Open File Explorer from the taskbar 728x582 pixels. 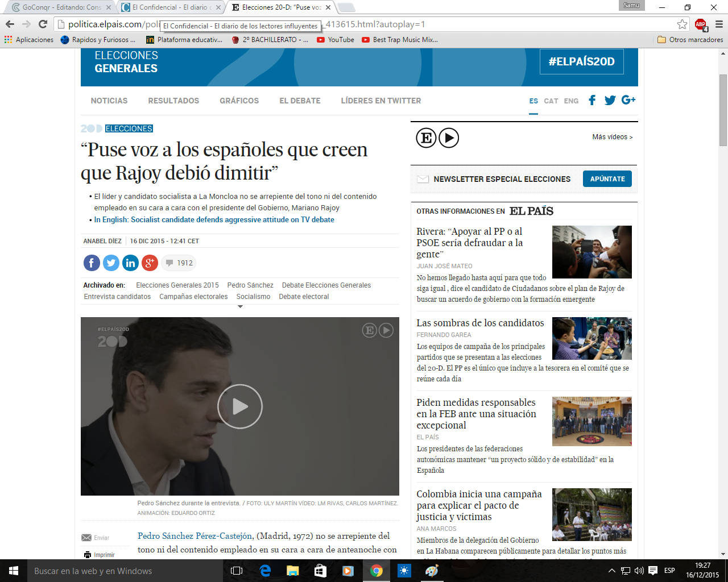(292, 571)
